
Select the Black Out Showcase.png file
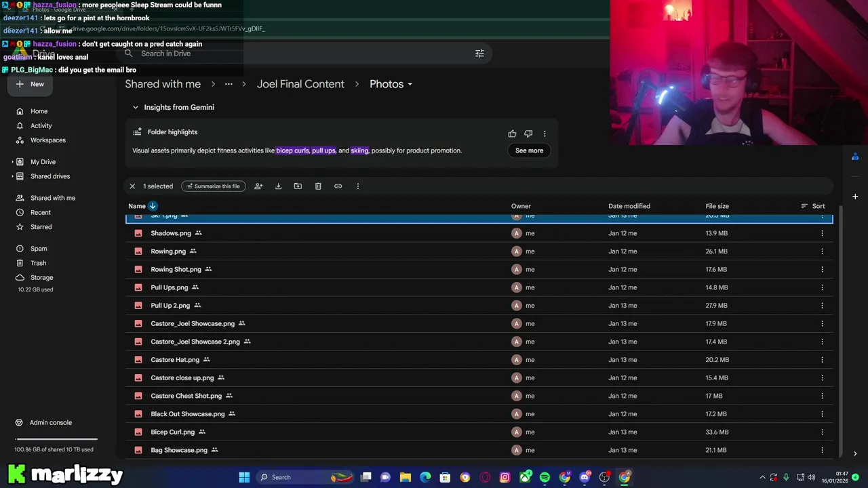[479, 414]
